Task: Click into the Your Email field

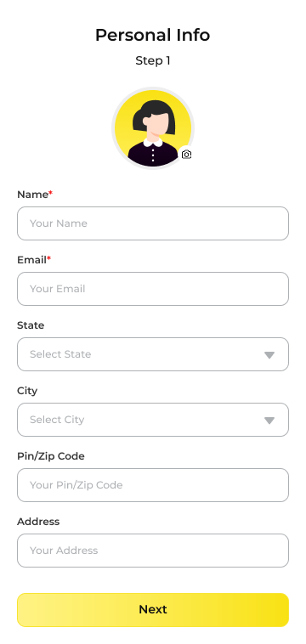Action: point(153,289)
